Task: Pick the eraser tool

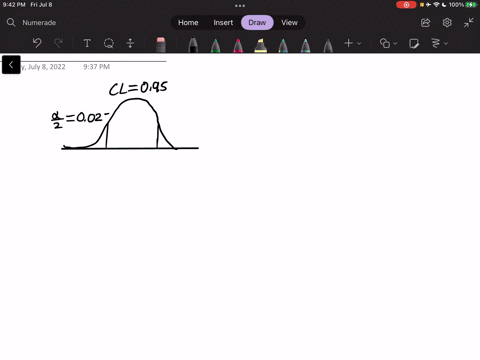Action: 161,44
